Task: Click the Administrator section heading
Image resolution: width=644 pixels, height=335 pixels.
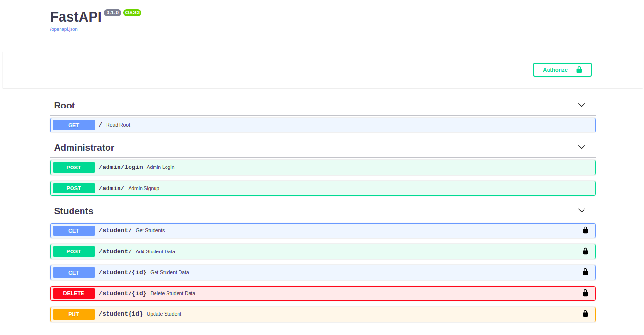Action: (x=84, y=148)
